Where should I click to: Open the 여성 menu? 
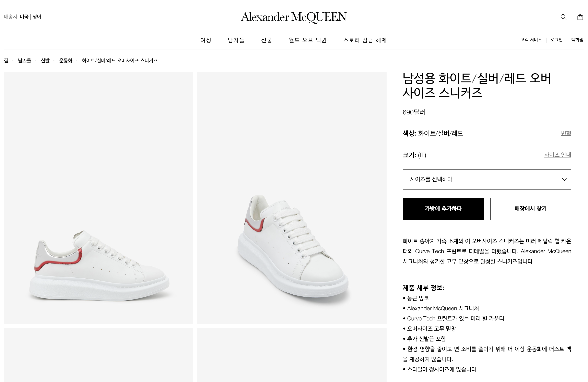(x=205, y=40)
